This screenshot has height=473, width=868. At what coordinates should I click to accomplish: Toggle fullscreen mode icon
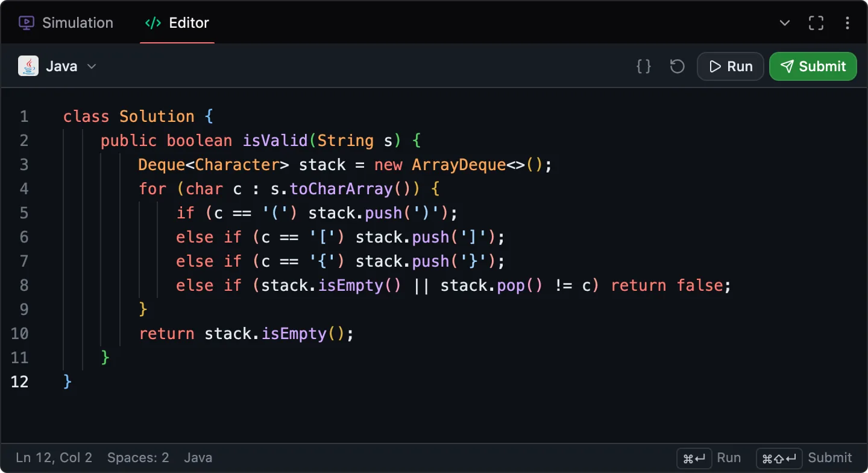pos(816,23)
